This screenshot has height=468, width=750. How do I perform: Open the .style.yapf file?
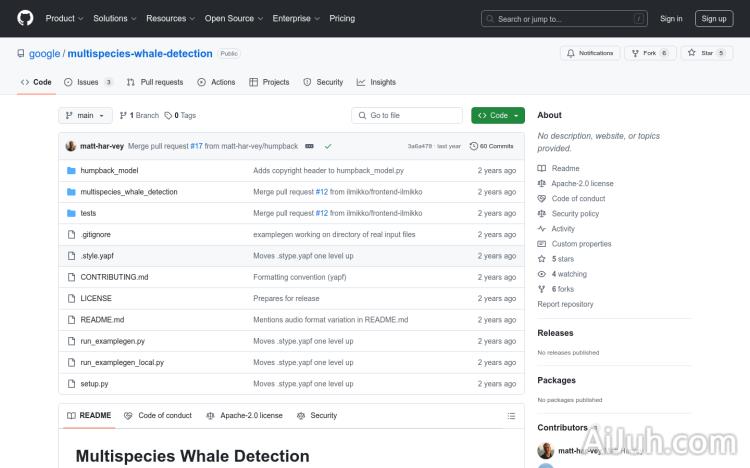97,256
